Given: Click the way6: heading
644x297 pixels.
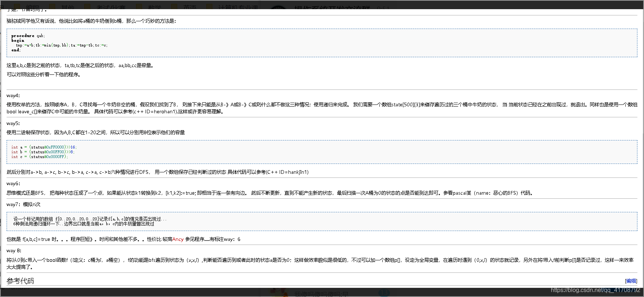Looking at the screenshot, I should 13,183.
